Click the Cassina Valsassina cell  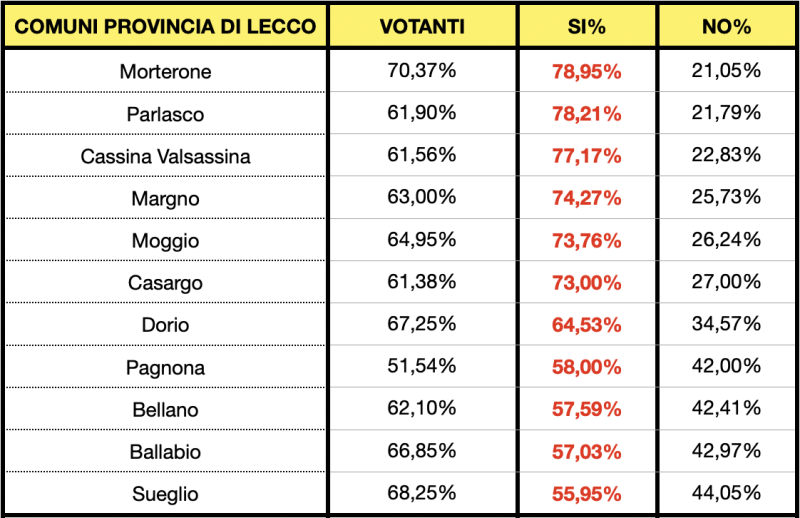(165, 157)
